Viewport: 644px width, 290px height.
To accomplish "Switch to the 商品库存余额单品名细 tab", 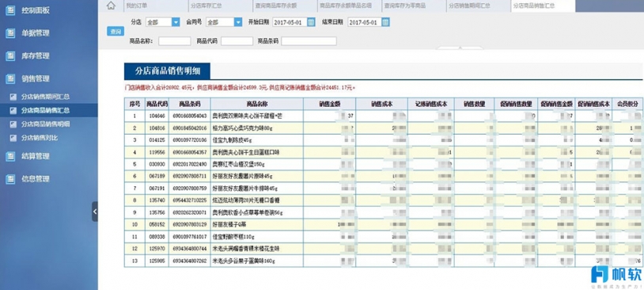I will (349, 6).
